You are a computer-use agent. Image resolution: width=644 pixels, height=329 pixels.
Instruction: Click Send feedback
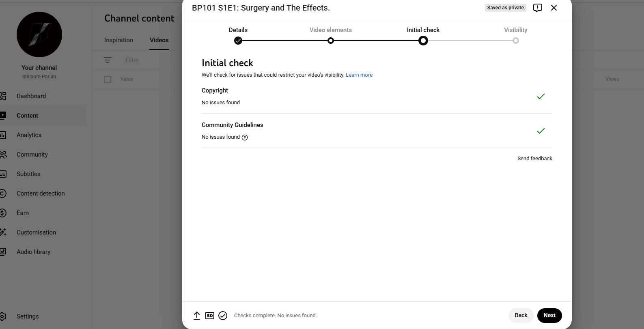pos(534,158)
